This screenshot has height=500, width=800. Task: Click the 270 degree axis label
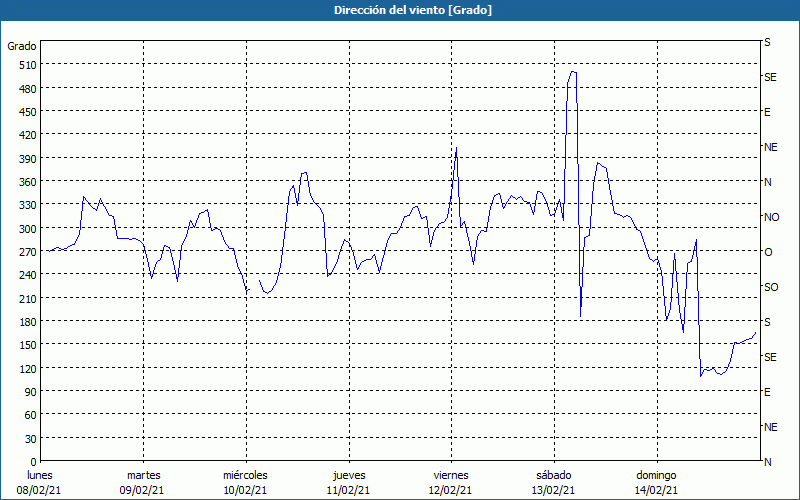28,252
